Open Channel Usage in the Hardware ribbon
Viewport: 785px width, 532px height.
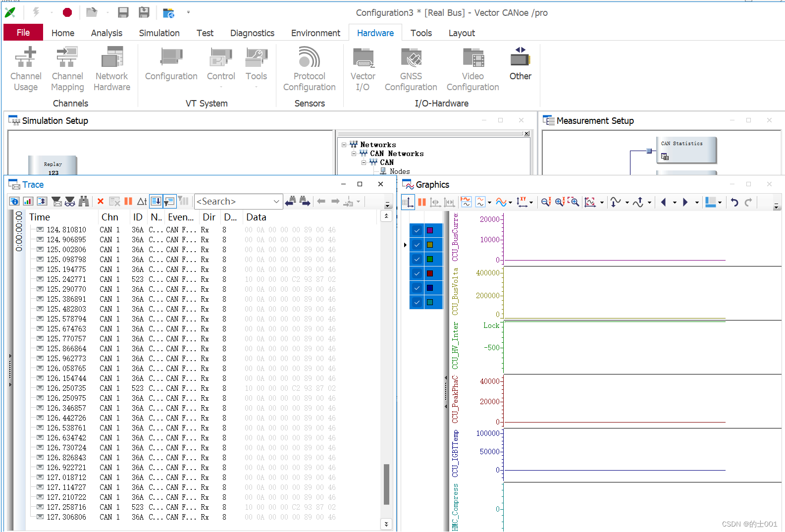26,69
